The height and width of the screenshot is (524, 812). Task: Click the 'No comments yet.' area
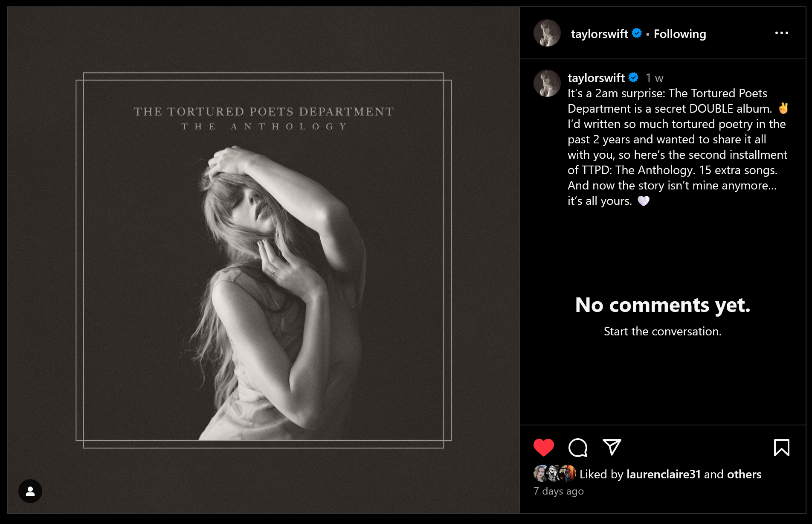662,306
